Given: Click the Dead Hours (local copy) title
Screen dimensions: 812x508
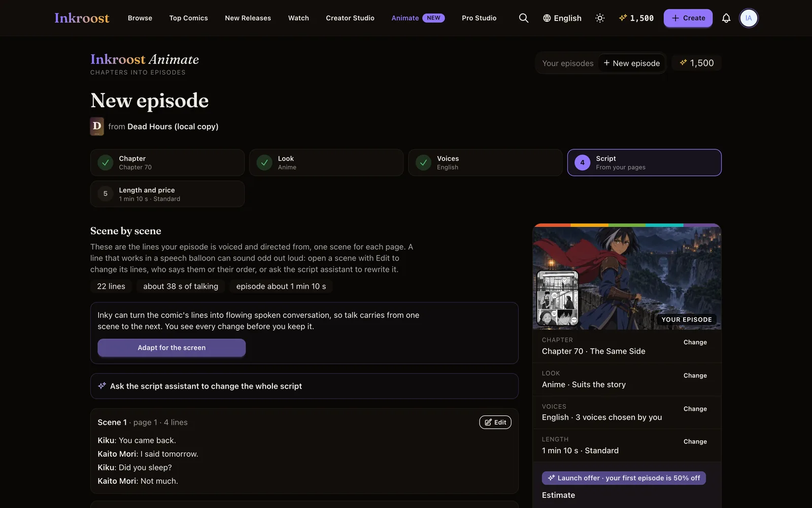Looking at the screenshot, I should [173, 126].
